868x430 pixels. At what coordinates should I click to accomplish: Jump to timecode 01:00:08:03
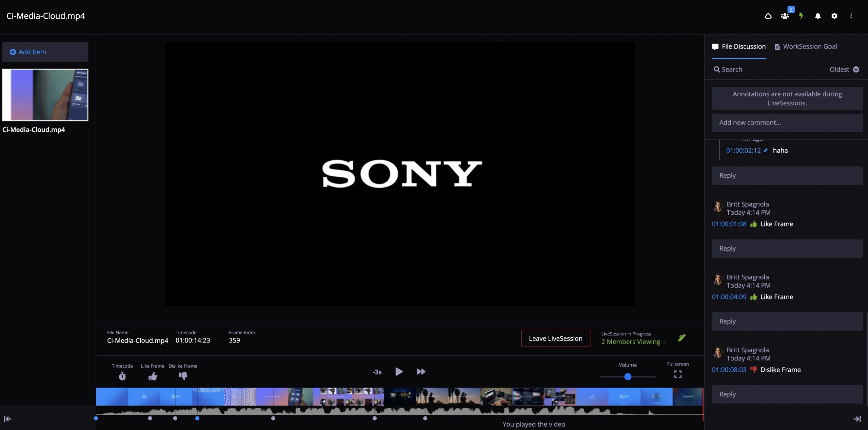(729, 370)
